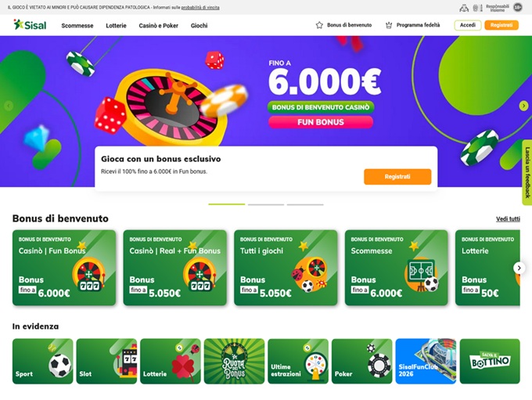The image size is (532, 400).
Task: Click the Accedi login button
Action: point(468,25)
